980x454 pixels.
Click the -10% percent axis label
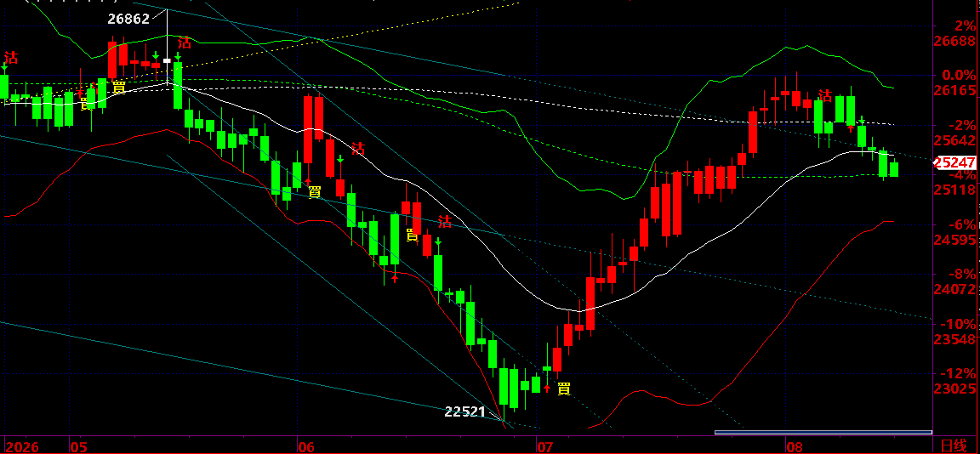click(960, 324)
